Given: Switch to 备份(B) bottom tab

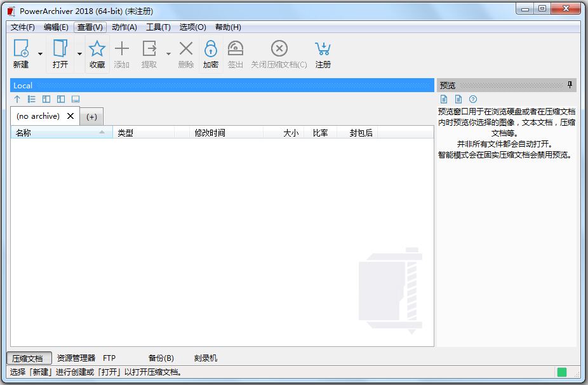Looking at the screenshot, I should 161,358.
